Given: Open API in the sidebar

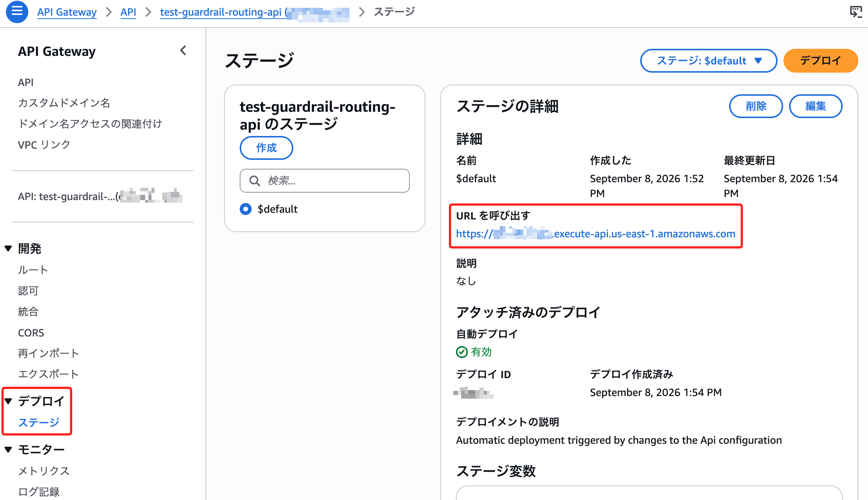Looking at the screenshot, I should pyautogui.click(x=26, y=82).
